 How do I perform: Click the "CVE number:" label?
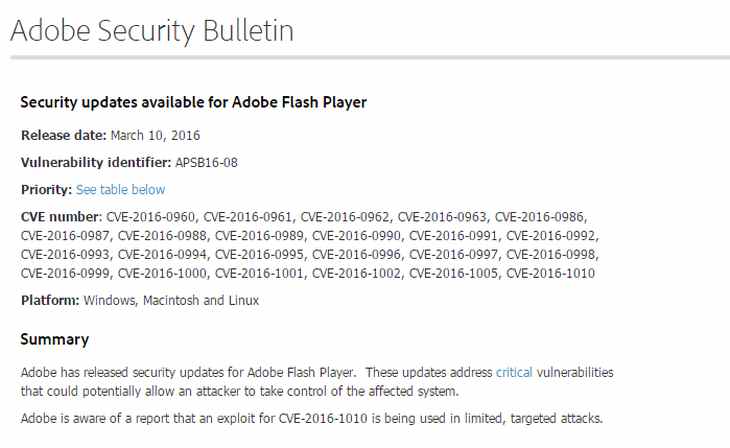(61, 216)
